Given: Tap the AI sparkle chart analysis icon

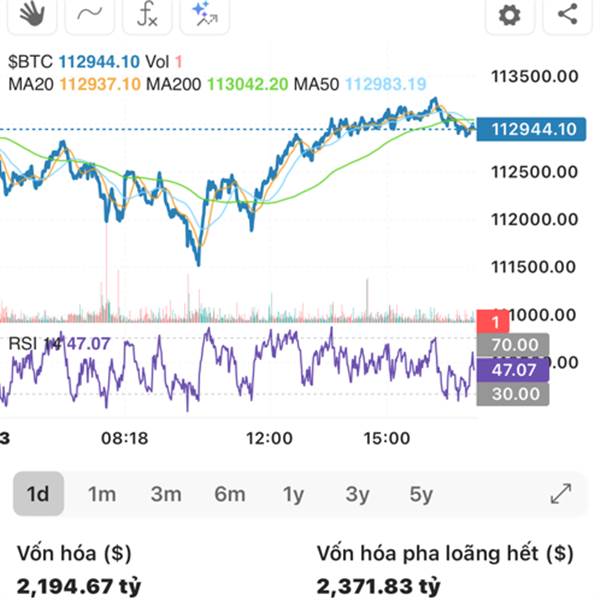Looking at the screenshot, I should point(205,15).
